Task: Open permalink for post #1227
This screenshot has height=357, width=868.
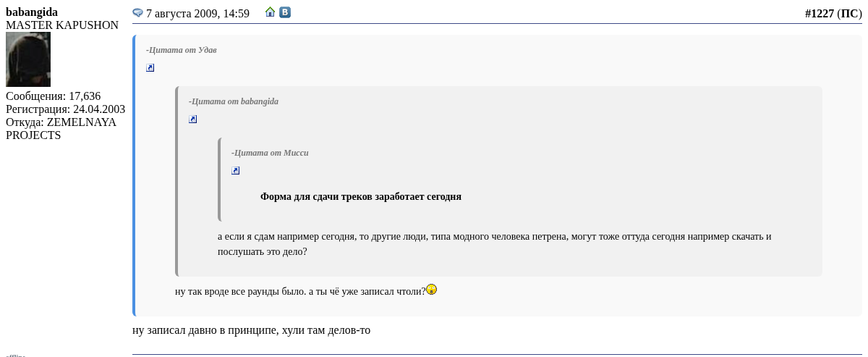Action: click(x=819, y=13)
